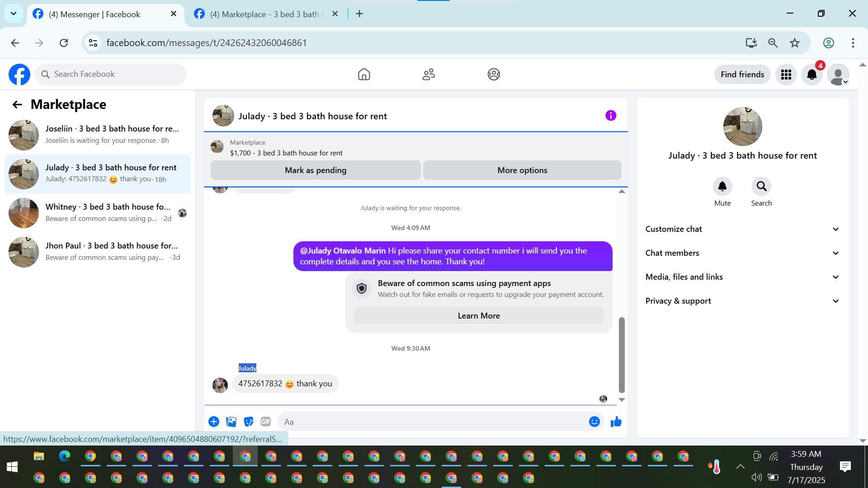The height and width of the screenshot is (488, 868).
Task: Open the sticker chooser icon
Action: pos(248,422)
